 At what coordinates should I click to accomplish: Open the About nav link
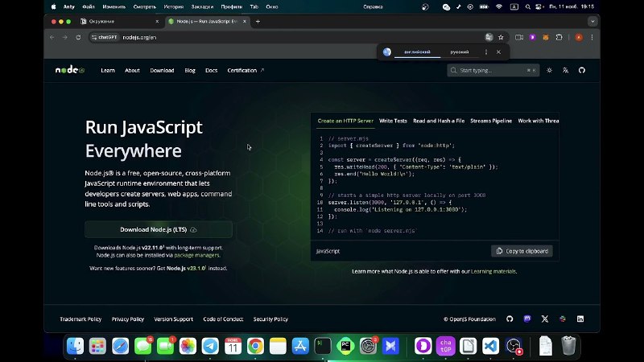[x=132, y=70]
